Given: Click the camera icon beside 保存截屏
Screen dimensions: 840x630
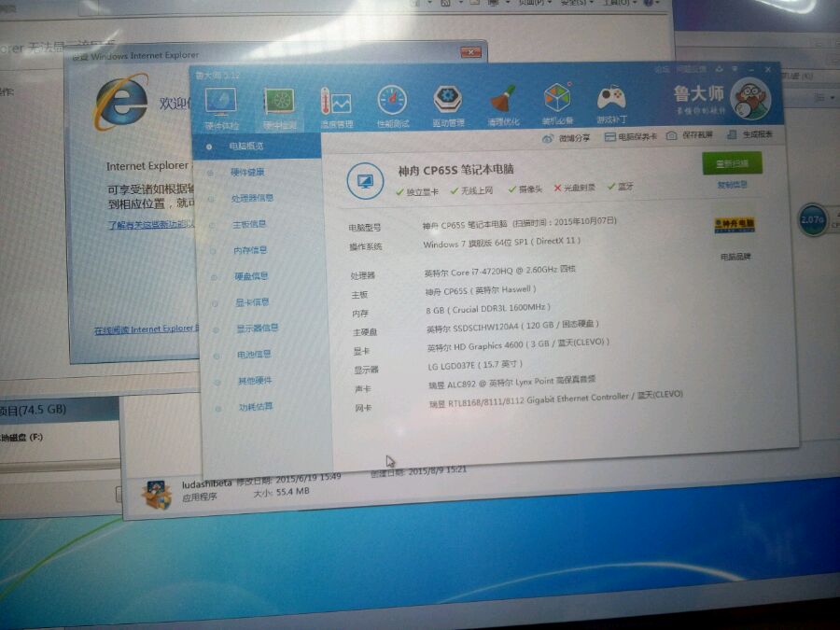Looking at the screenshot, I should pos(671,136).
